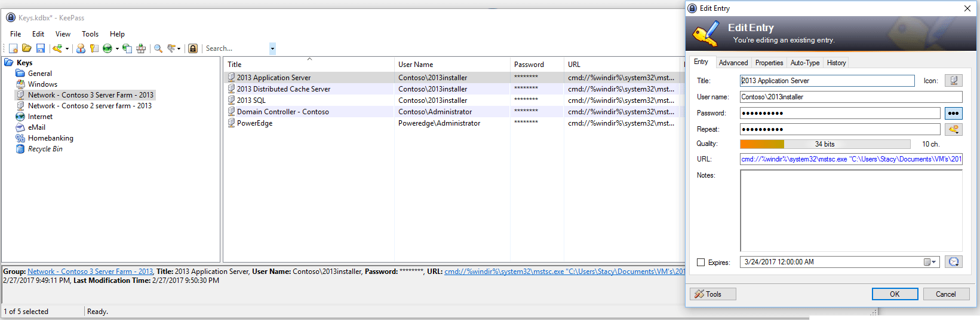Click the Generate password key icon

tap(954, 129)
